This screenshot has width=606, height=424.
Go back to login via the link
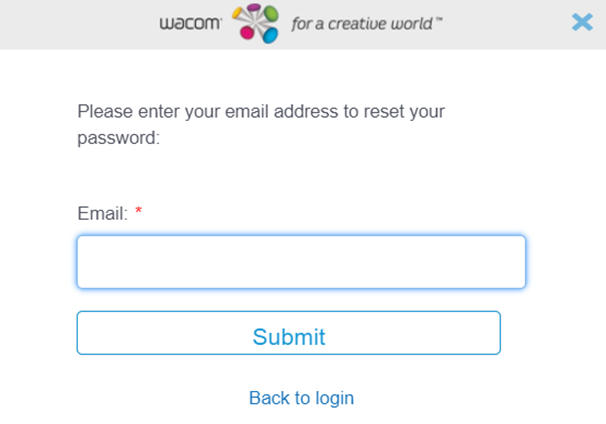301,398
